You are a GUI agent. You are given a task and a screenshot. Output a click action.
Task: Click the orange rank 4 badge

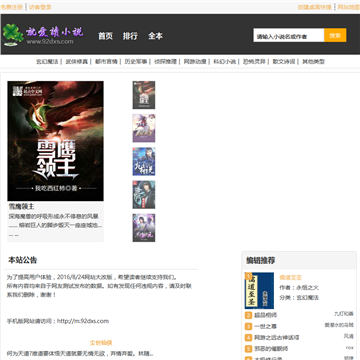(248, 338)
